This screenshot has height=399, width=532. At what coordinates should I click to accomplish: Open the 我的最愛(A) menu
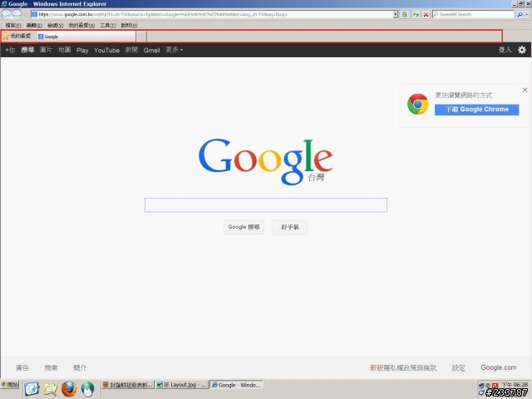point(81,26)
